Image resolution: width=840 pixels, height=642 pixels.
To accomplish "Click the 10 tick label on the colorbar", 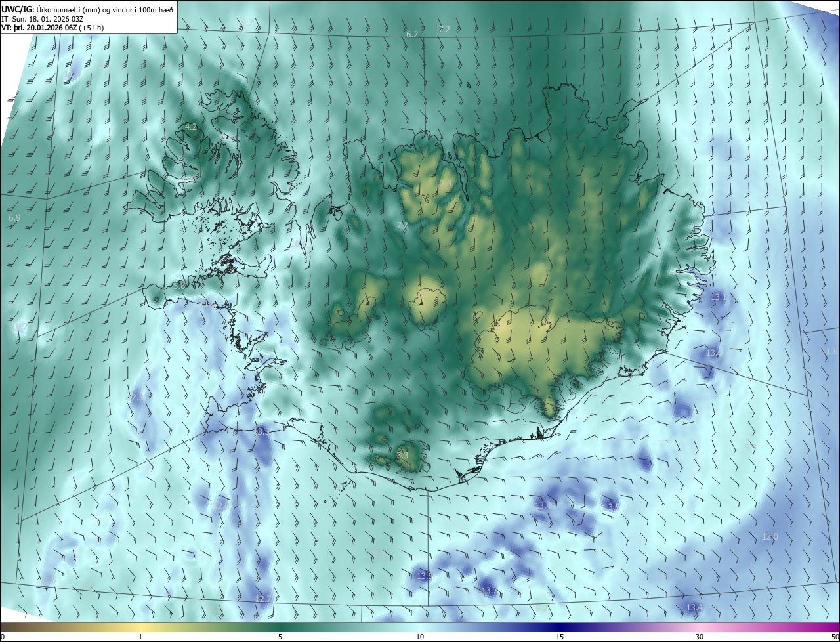I will coord(420,637).
